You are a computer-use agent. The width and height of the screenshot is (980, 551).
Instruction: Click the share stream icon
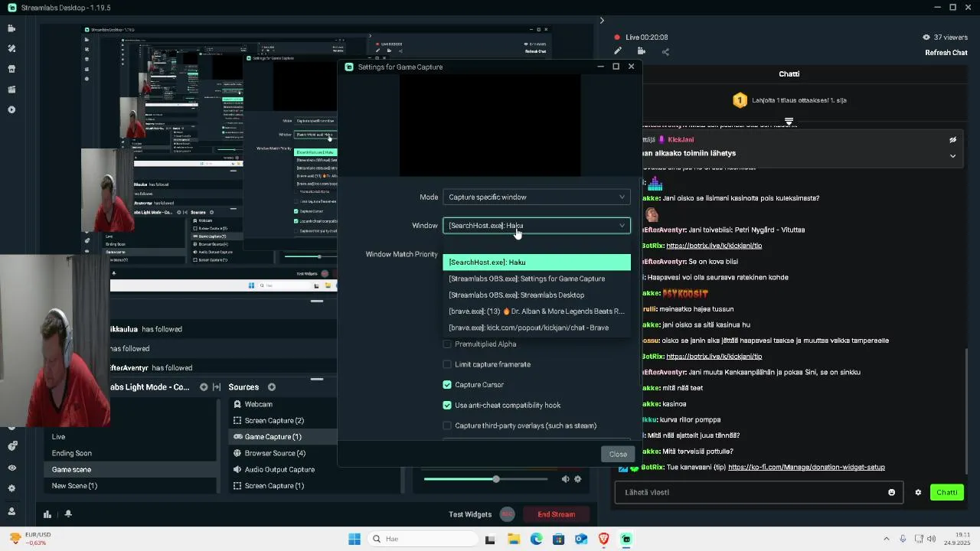(665, 52)
